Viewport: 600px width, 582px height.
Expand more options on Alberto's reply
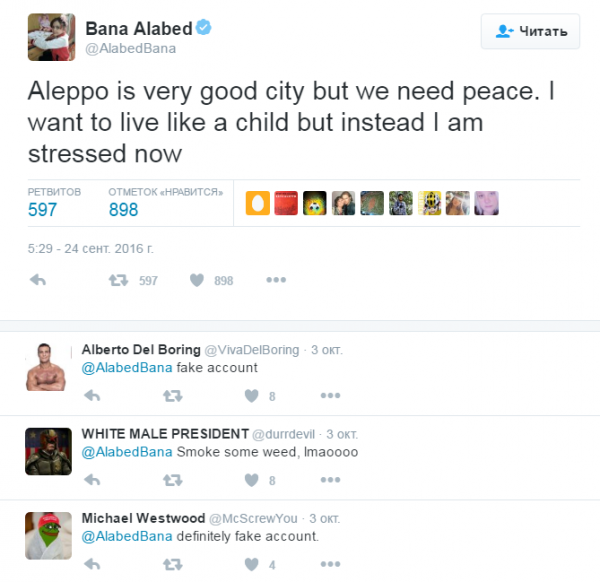pos(330,396)
